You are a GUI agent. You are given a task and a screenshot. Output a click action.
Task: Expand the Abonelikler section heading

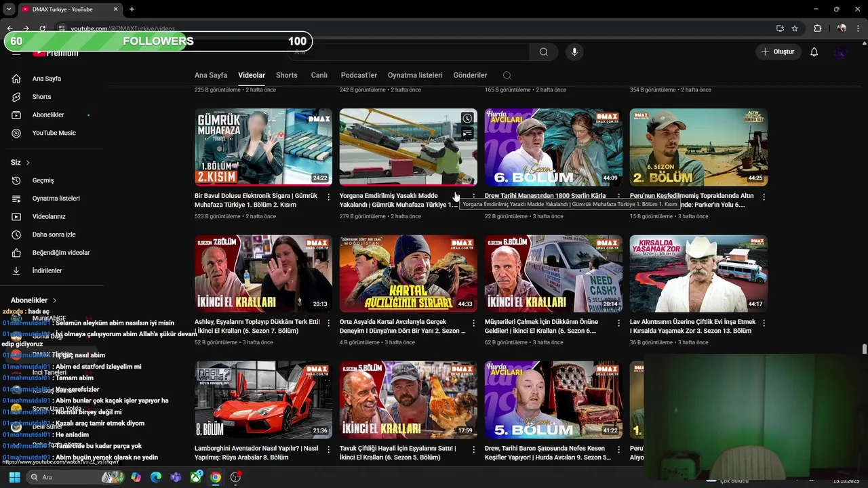pyautogui.click(x=34, y=300)
